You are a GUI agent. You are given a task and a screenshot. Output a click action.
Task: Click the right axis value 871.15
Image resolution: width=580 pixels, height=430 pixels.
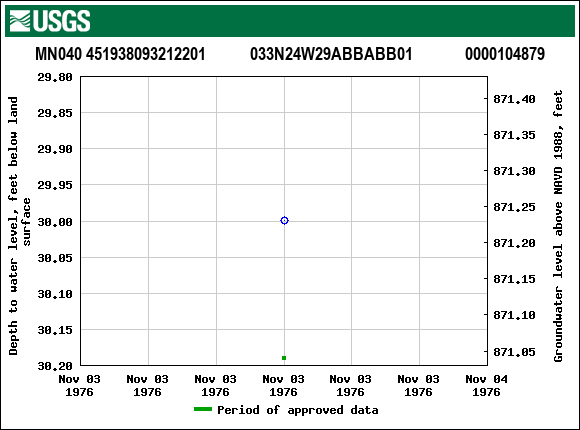[515, 279]
